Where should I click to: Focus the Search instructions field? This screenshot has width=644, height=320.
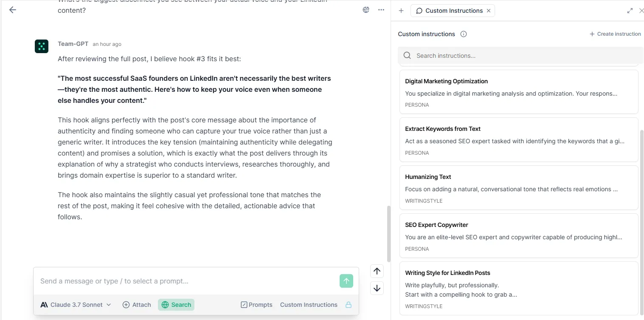click(521, 56)
